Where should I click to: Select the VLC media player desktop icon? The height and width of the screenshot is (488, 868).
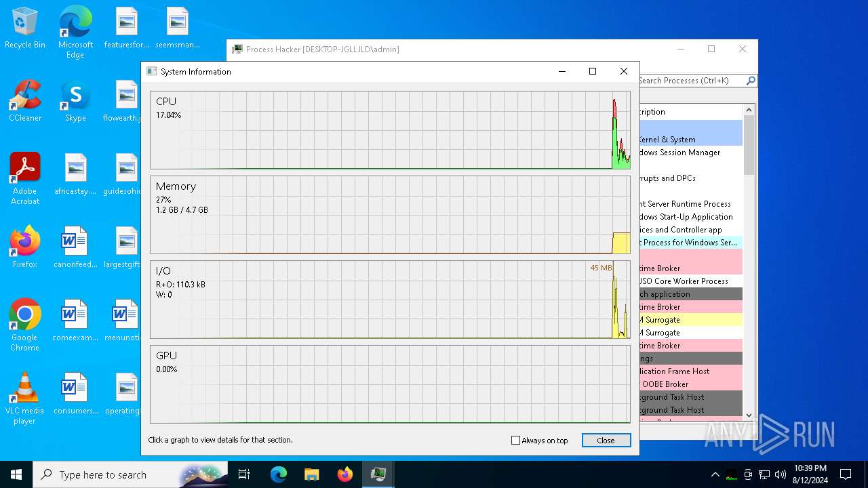click(25, 398)
